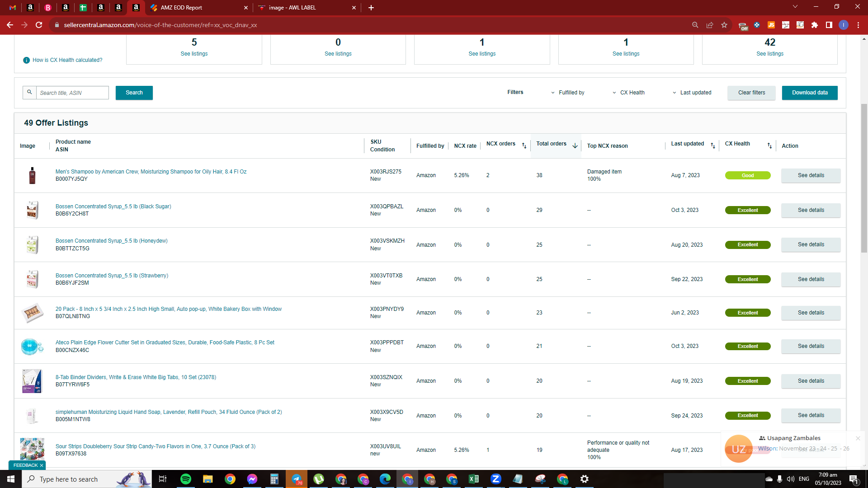The image size is (868, 488).
Task: Open the taskbar Calculator app
Action: click(274, 479)
